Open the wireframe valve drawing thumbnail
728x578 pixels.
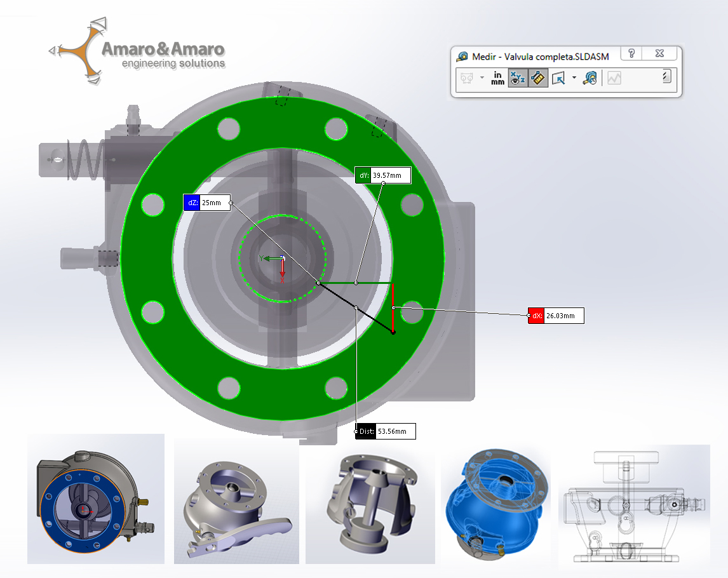(633, 505)
